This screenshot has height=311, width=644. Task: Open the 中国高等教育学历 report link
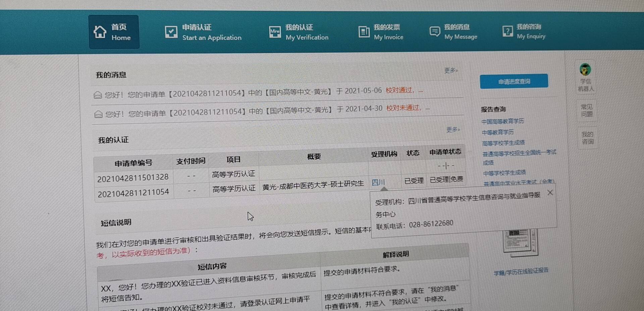502,121
